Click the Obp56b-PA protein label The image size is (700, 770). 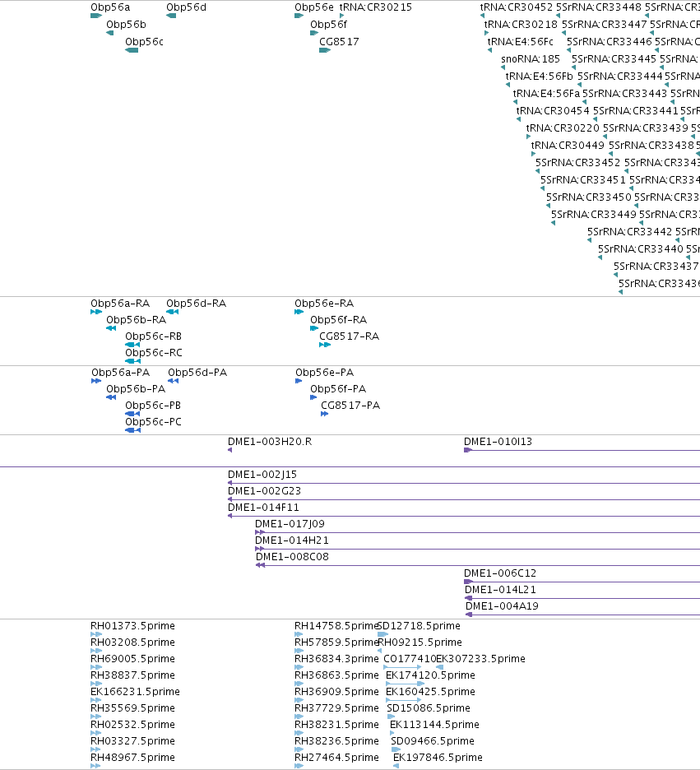tap(136, 389)
